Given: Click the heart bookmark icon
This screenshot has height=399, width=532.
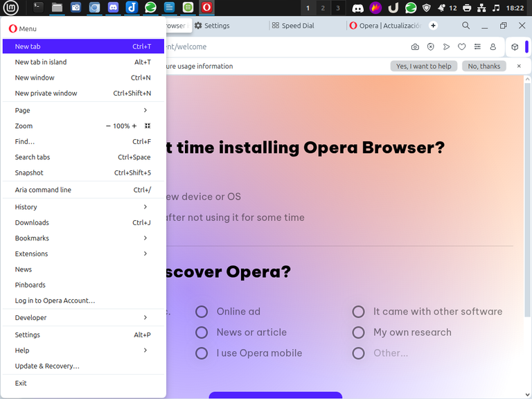Looking at the screenshot, I should tap(462, 47).
